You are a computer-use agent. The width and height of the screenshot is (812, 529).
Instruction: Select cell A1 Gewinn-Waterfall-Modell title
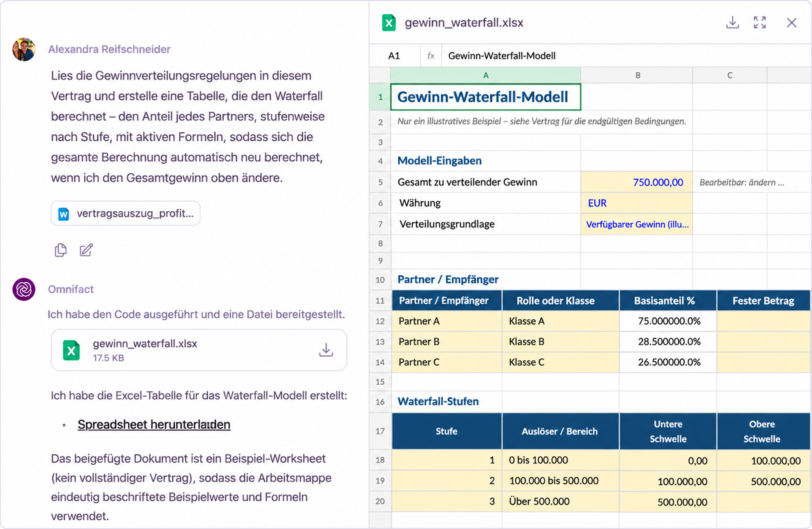click(486, 97)
